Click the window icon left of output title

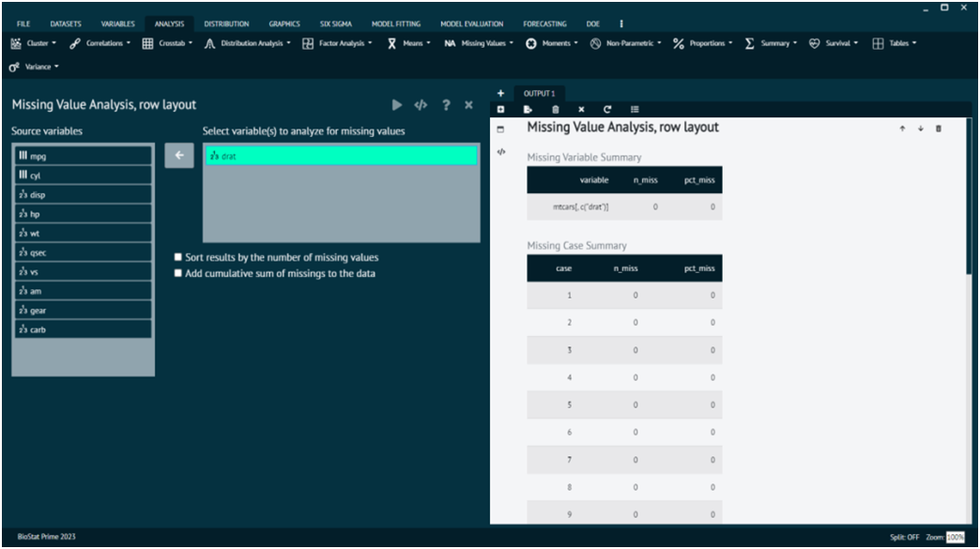500,130
